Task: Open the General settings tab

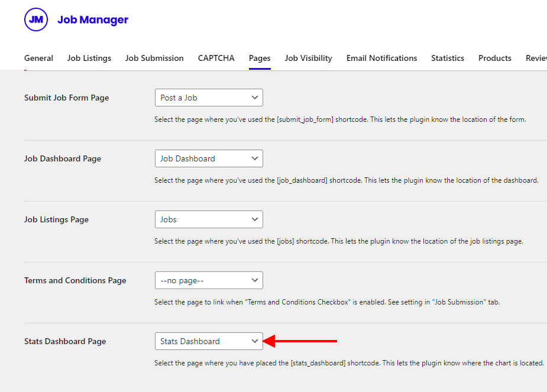Action: coord(38,58)
